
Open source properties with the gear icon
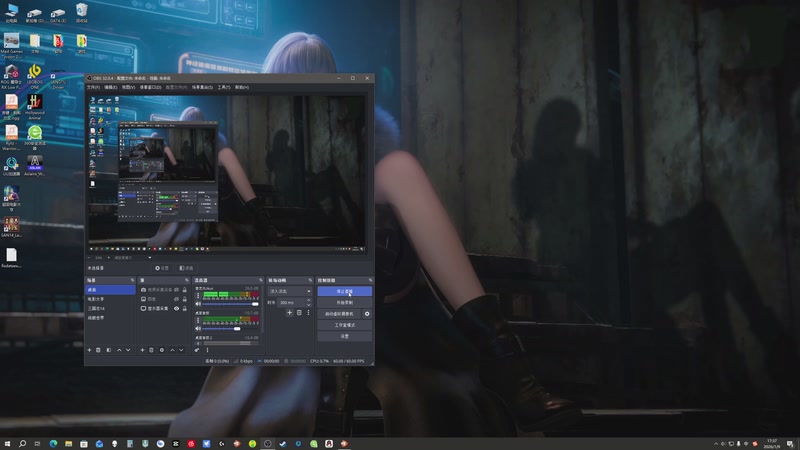162,350
